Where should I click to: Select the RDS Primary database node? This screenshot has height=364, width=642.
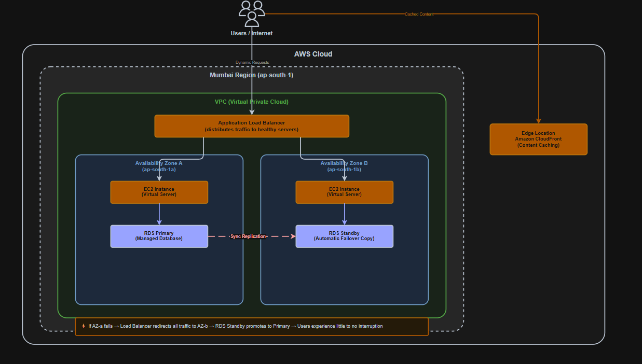(x=159, y=236)
